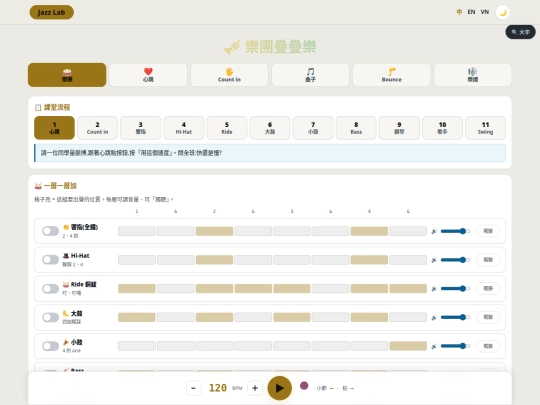Click the highlighted beat 2 cell in the Hi-Hat row
540x405 pixels.
point(214,260)
